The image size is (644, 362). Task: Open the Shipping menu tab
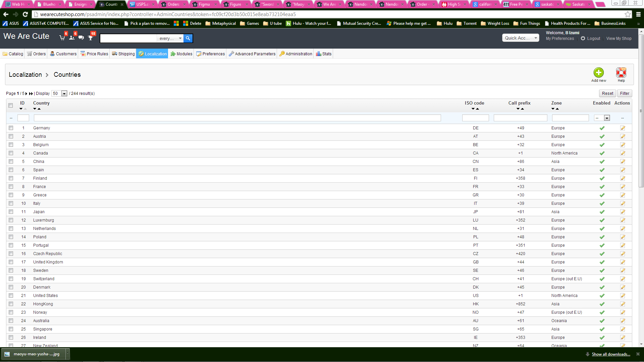(x=123, y=54)
